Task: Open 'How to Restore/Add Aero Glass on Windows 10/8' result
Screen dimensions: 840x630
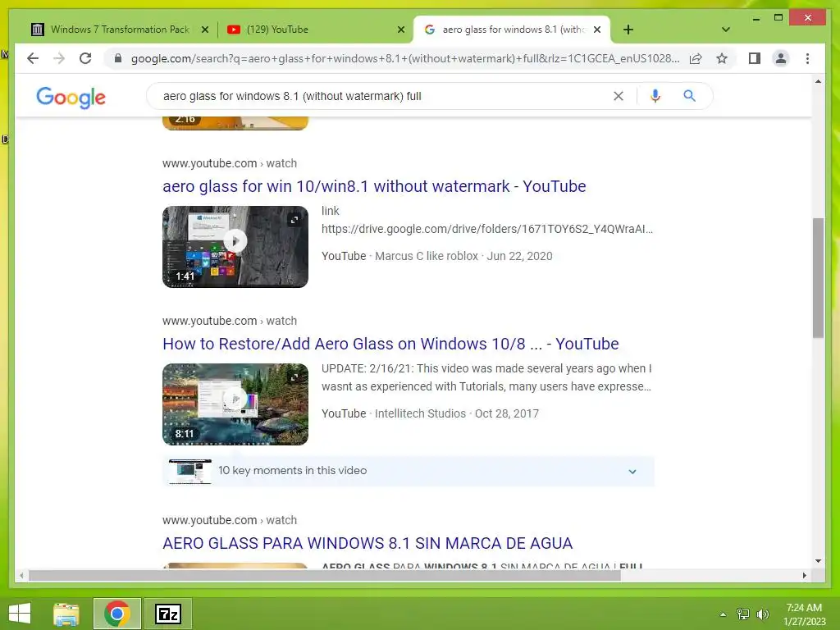Action: (x=390, y=344)
